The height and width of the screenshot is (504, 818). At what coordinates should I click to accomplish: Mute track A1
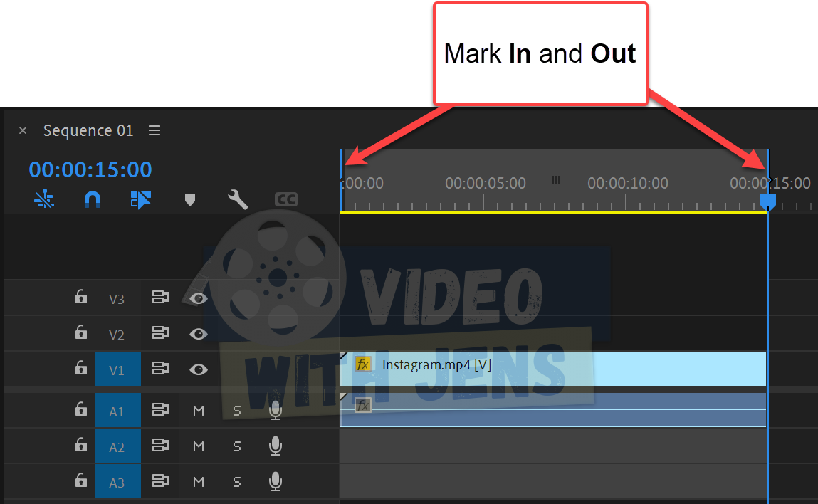click(x=198, y=411)
